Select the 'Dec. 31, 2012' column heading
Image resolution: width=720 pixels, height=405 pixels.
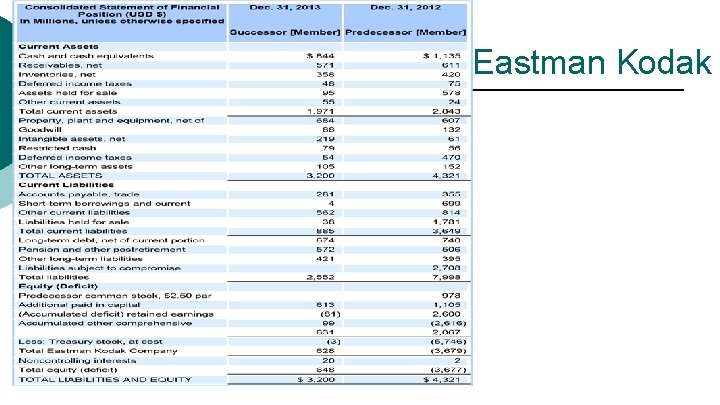(405, 7)
